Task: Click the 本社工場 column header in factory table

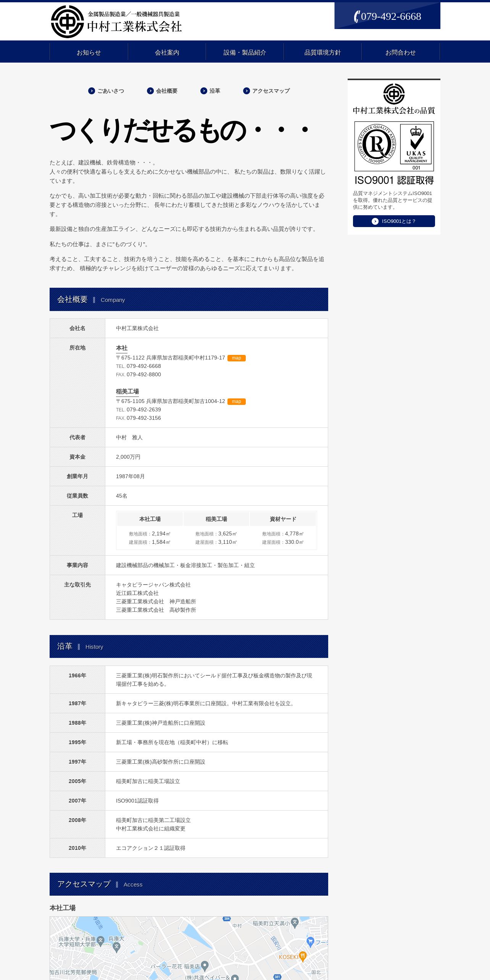Action: click(150, 519)
